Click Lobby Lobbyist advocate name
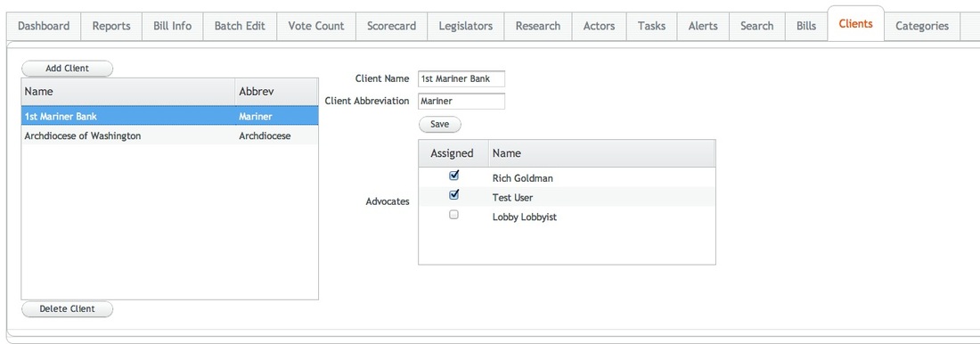Viewport: 980px width, 344px height. (525, 217)
